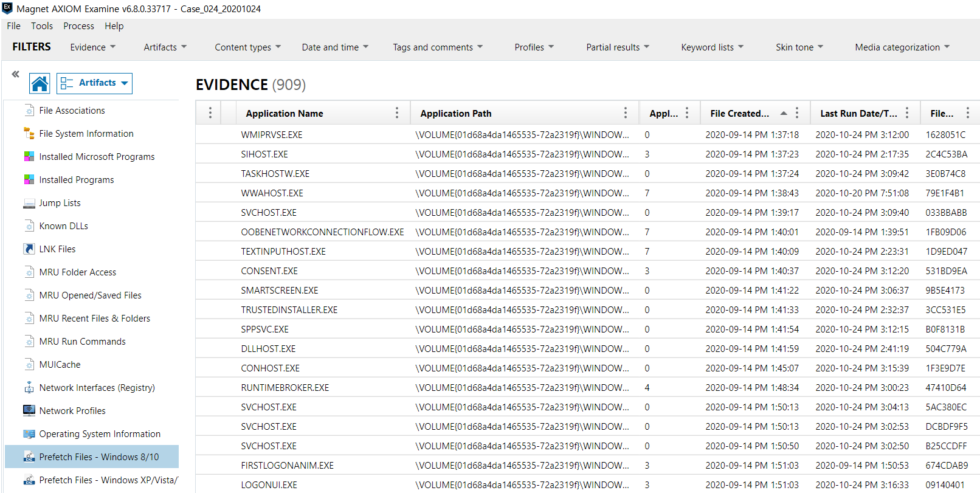Open the Content types filter dropdown
Viewport: 980px width, 493px height.
pyautogui.click(x=248, y=47)
